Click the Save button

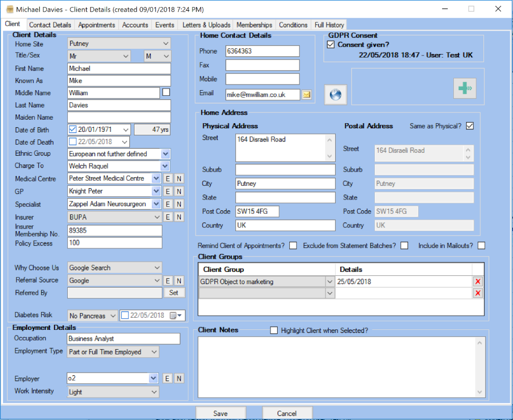(221, 413)
